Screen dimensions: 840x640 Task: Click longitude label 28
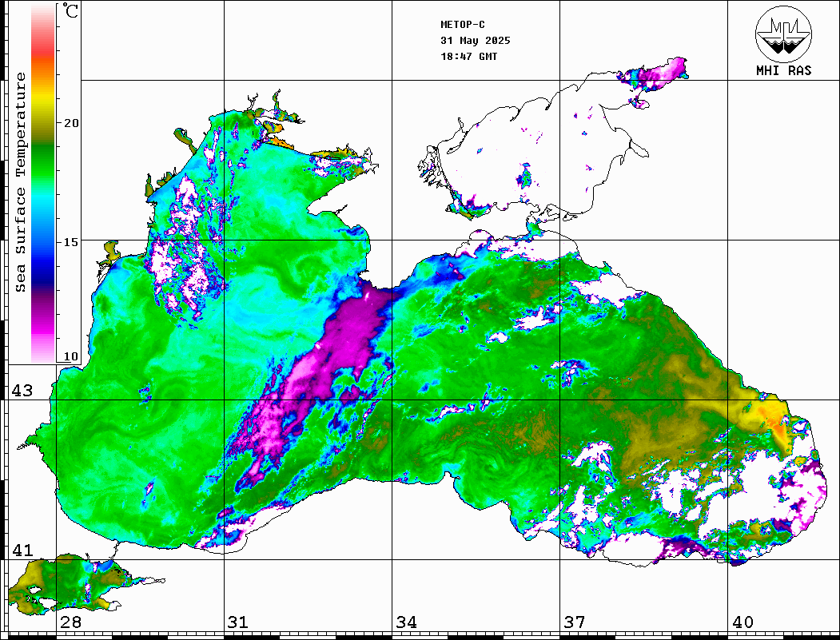(70, 622)
